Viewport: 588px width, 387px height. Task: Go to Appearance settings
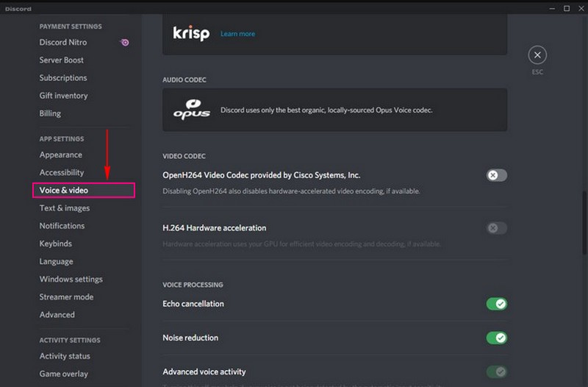click(x=61, y=155)
